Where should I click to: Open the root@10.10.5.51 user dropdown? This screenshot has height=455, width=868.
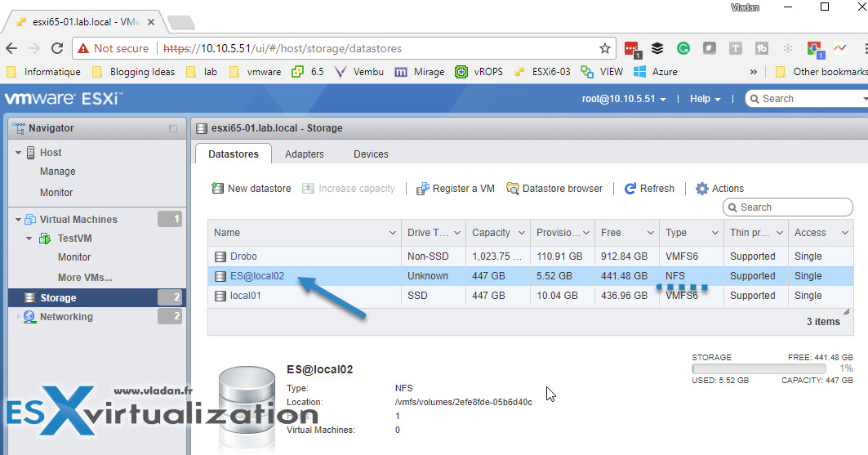pos(623,99)
